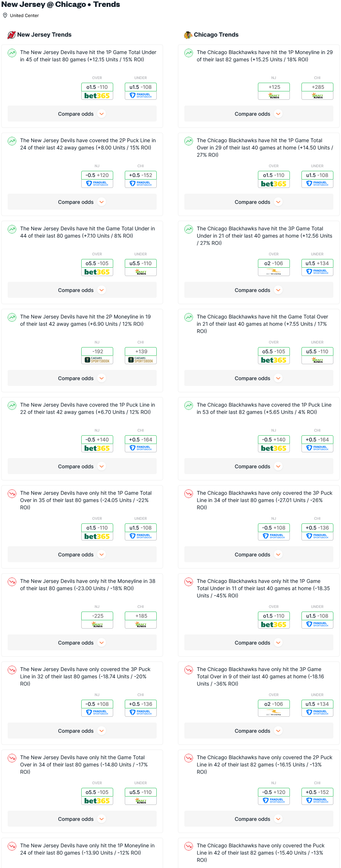Expand Compare odds for Devils 2P Moneyline trend
This screenshot has height=868, width=341.
click(x=82, y=378)
